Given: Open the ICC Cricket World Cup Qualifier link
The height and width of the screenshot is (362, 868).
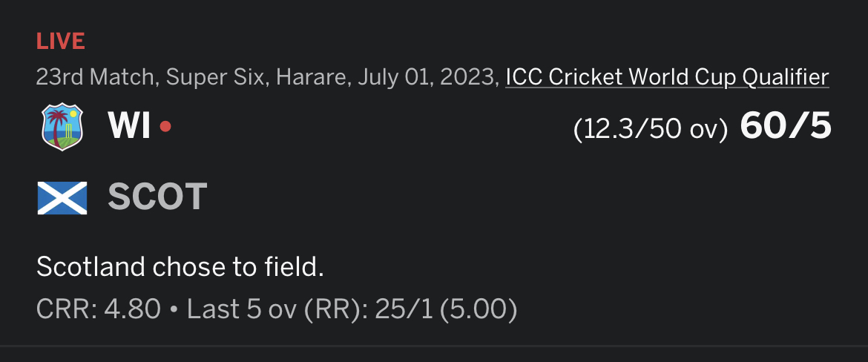Looking at the screenshot, I should [x=667, y=77].
